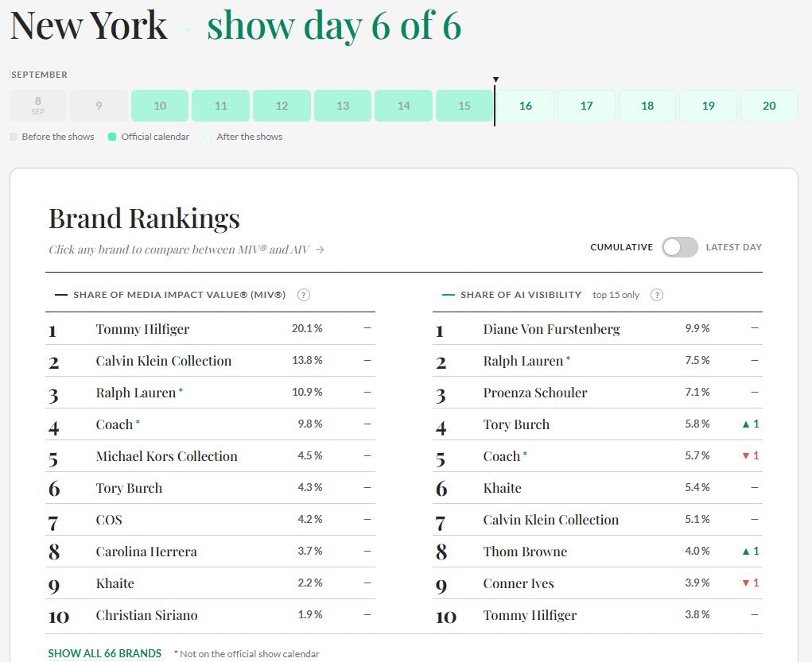
Task: Click the up-1 rank indicator for Tory Burch
Action: pos(751,424)
